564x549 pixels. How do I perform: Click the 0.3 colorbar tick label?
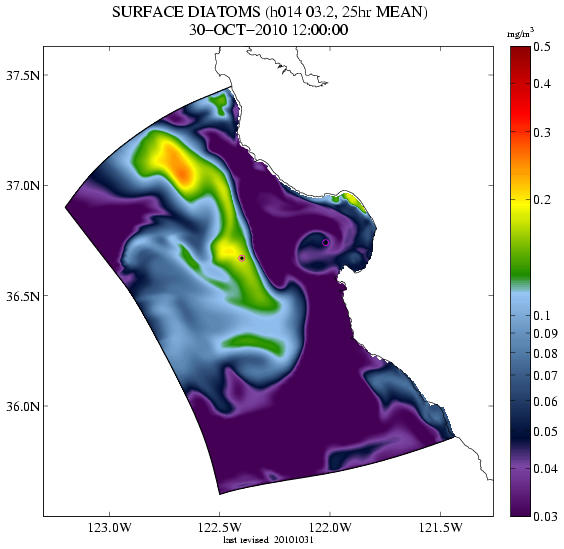(x=542, y=133)
